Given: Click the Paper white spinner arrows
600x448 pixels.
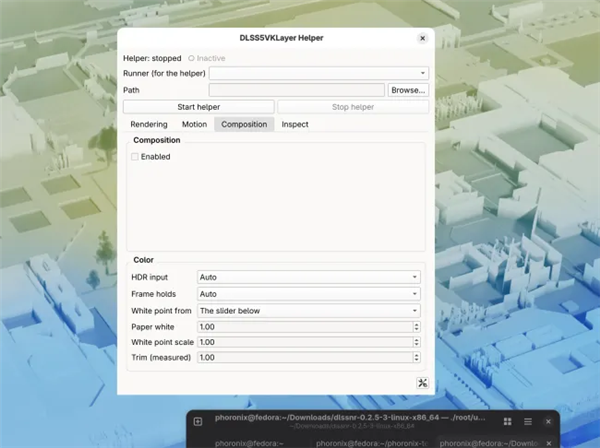Looking at the screenshot, I should point(417,327).
